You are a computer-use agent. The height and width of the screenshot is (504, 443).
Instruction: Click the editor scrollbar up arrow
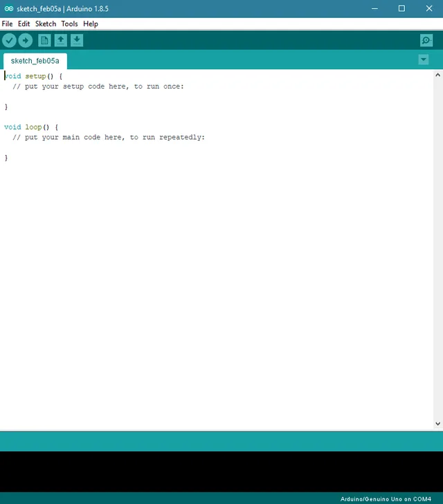pos(437,75)
